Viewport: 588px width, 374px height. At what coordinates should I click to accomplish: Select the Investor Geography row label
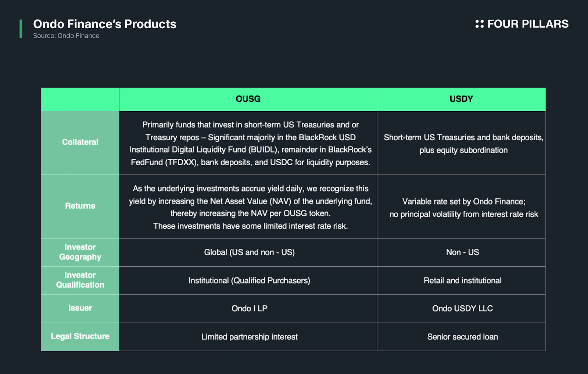80,252
